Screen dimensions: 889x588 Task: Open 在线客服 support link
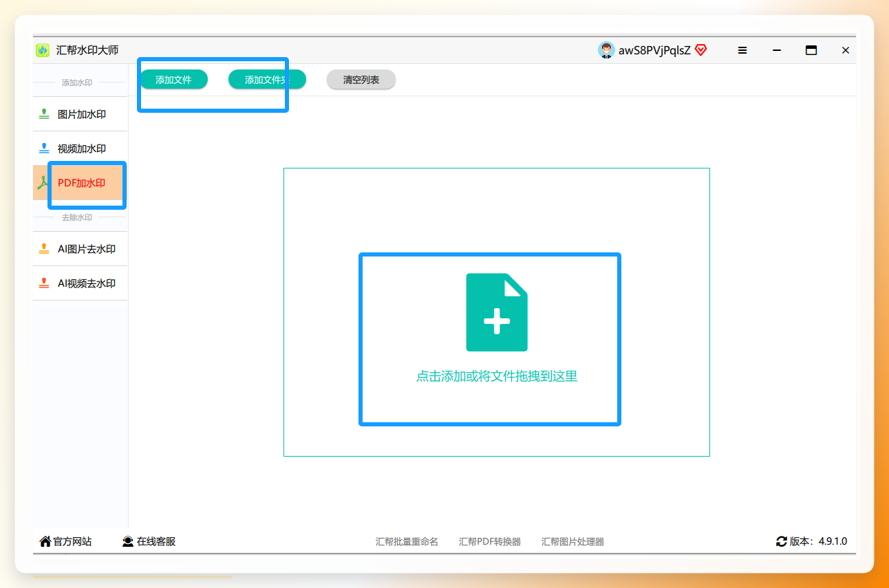(x=149, y=541)
